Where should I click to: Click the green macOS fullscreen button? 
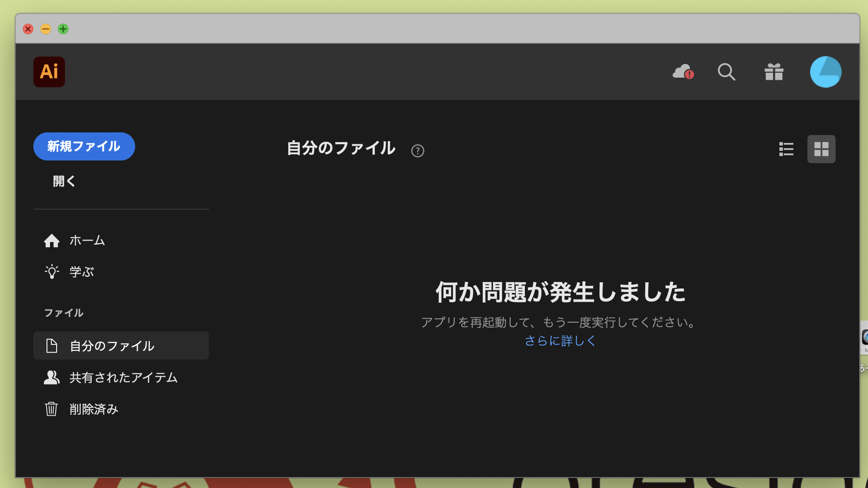pyautogui.click(x=63, y=29)
